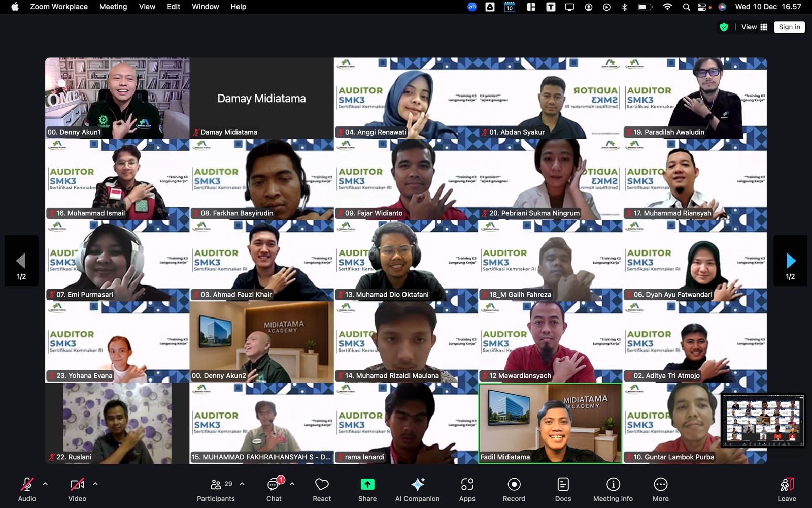
Task: Leave the meeting
Action: coord(786,490)
